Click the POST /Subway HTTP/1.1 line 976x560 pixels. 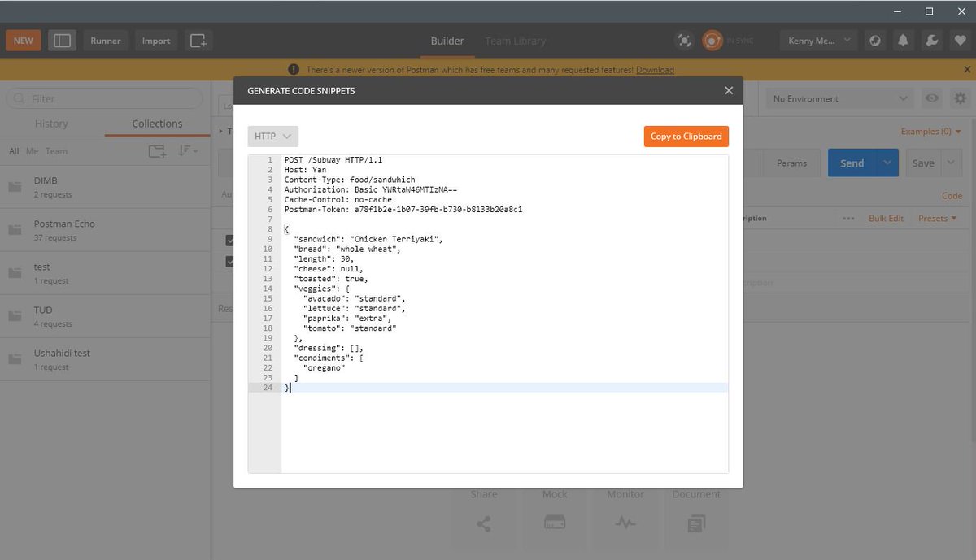(x=333, y=160)
